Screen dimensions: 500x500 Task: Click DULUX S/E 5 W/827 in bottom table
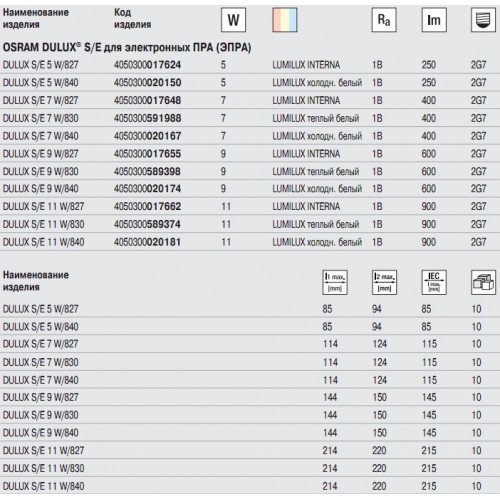[x=41, y=309]
